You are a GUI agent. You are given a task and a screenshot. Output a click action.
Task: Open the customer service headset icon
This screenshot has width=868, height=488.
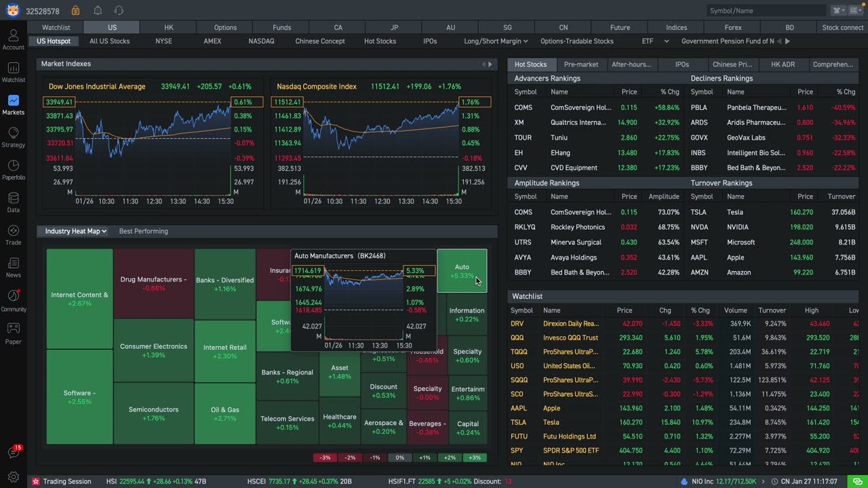[x=119, y=11]
